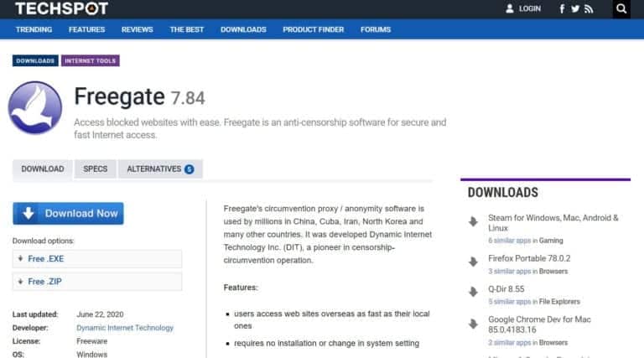Open the Dynamic Internet Technology developer link

click(125, 328)
